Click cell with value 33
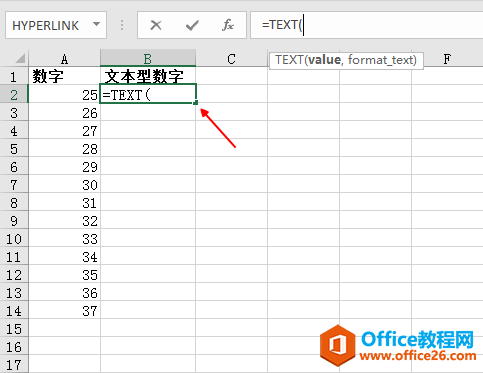 pos(64,238)
